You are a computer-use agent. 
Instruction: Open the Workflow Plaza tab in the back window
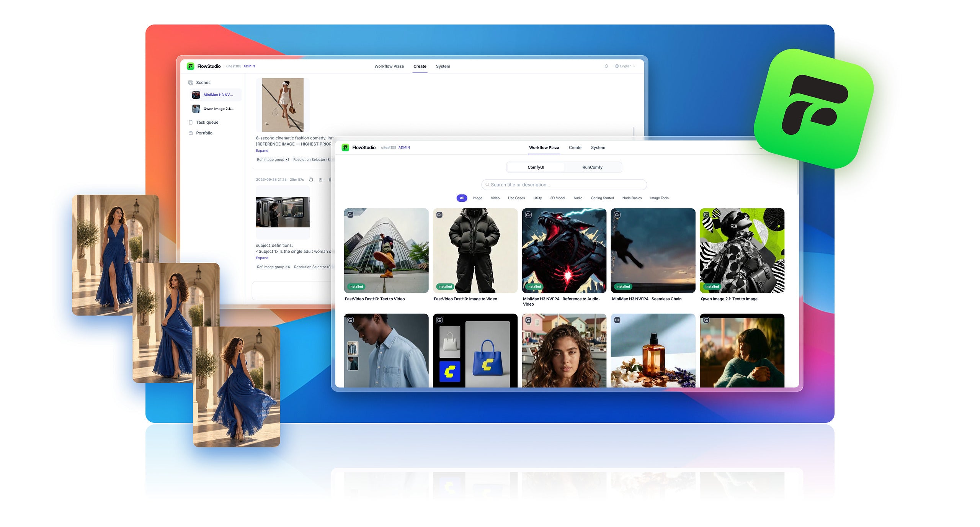(x=389, y=66)
